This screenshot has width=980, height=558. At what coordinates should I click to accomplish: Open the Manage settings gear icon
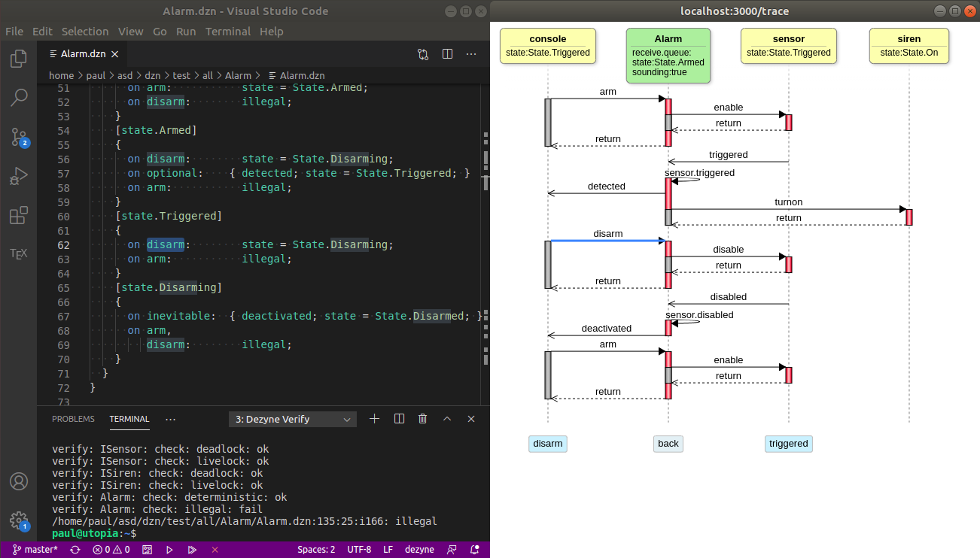(19, 520)
